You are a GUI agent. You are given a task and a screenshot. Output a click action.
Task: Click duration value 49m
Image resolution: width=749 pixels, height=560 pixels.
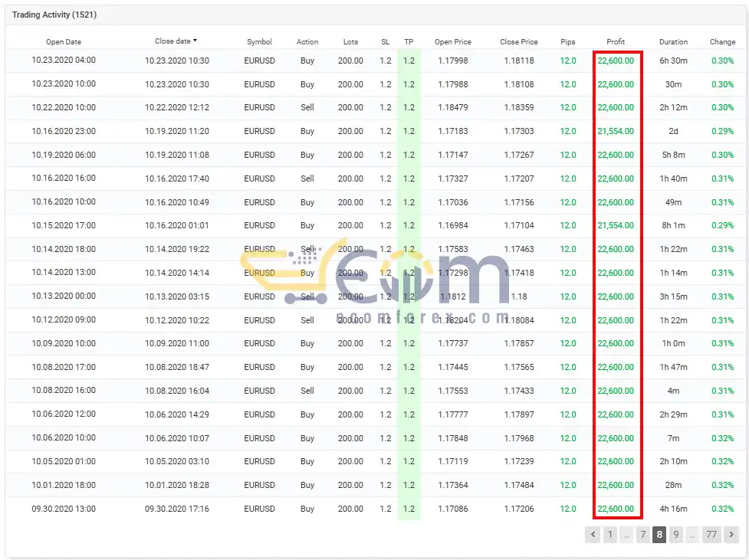[x=674, y=202]
